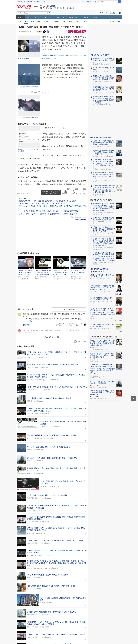The width and height of the screenshot is (138, 644).
Task: Open the エンタメ subcategory
Action: pyautogui.click(x=47, y=21)
